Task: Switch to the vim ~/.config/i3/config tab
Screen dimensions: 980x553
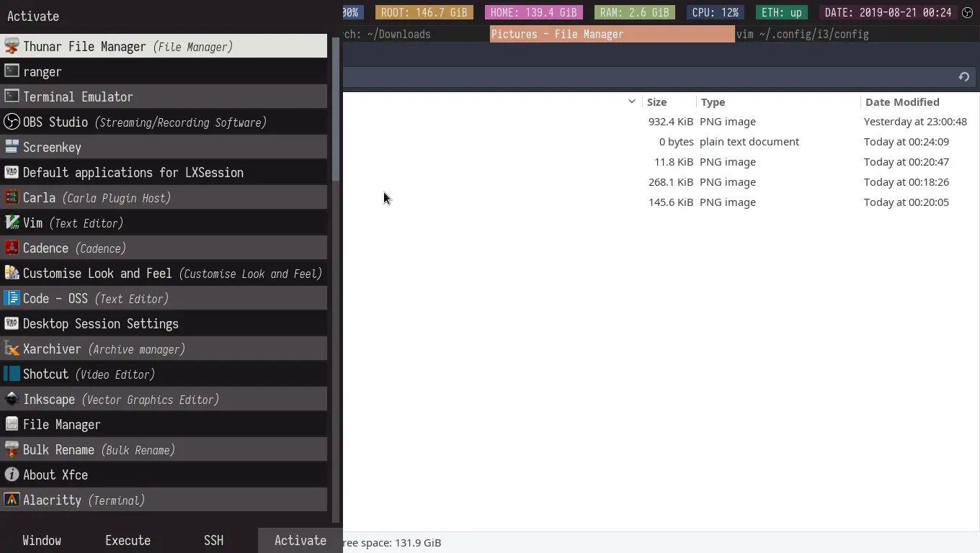Action: (857, 34)
